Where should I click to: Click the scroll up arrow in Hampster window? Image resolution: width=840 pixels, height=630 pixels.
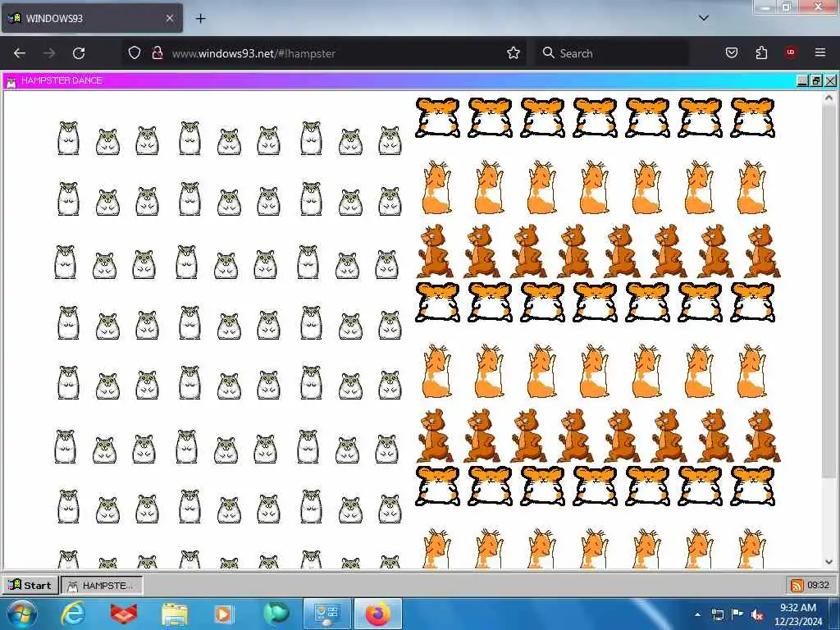[829, 98]
